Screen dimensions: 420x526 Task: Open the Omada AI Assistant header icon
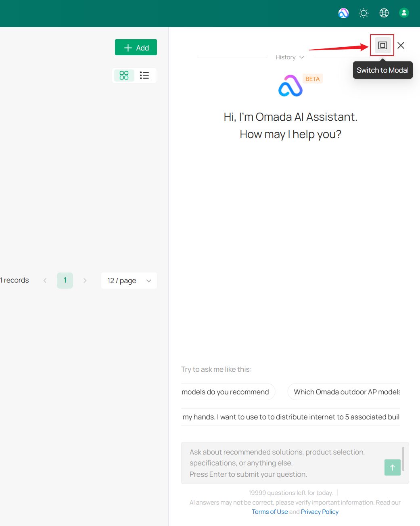click(x=343, y=13)
